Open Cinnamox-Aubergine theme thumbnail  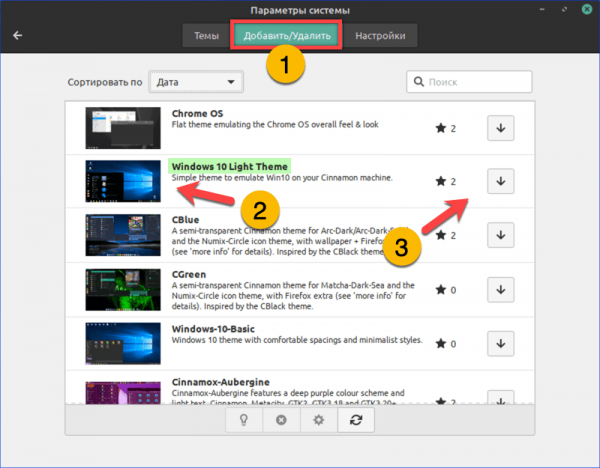pos(123,393)
